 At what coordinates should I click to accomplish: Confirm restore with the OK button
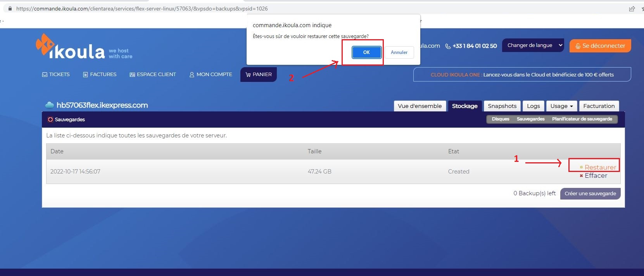(366, 52)
